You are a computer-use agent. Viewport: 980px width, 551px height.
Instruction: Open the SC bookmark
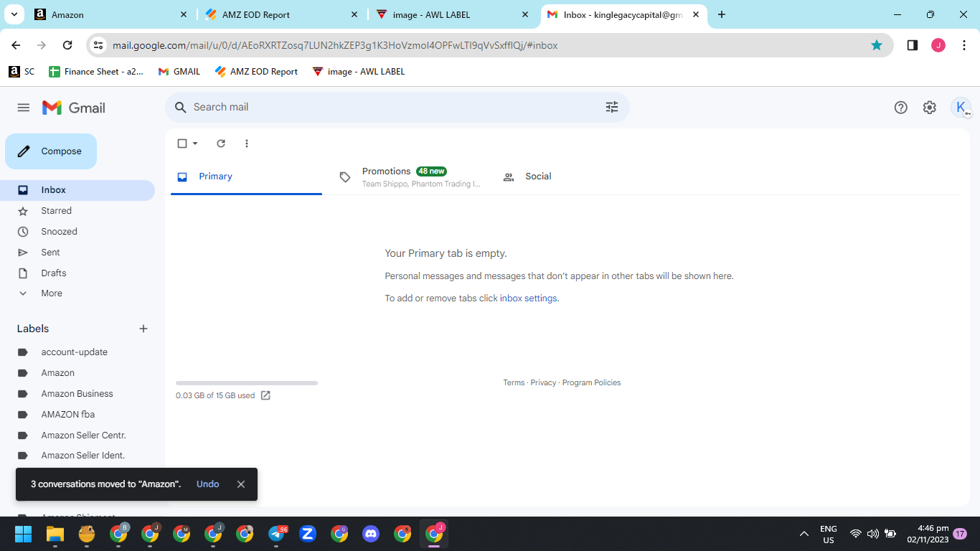click(22, 72)
